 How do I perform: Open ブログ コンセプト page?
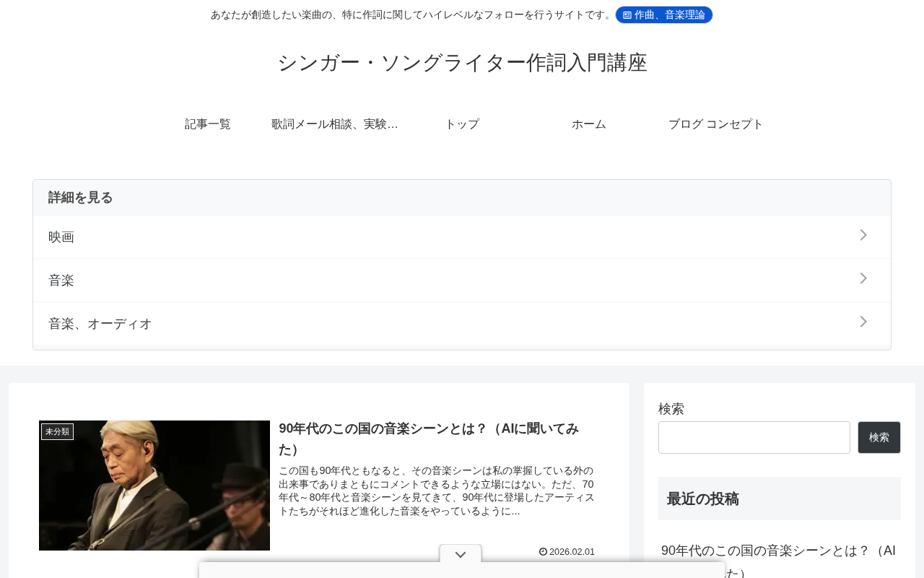point(716,124)
